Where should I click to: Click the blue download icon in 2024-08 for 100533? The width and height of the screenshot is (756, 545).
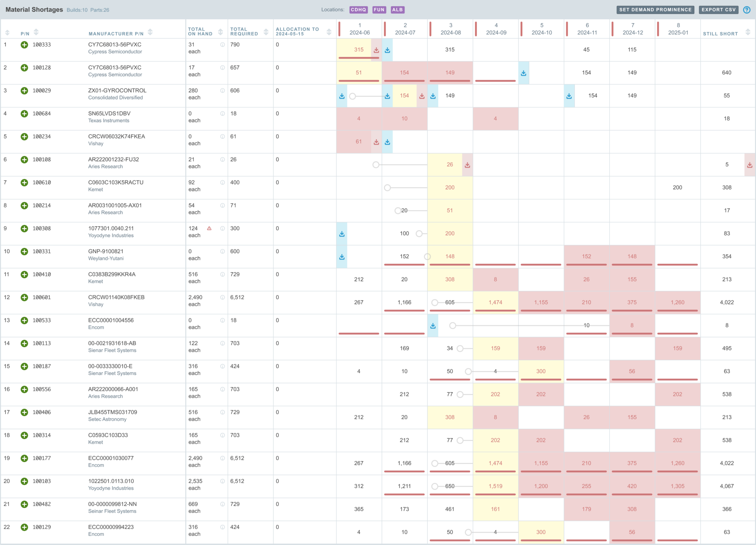coord(433,325)
